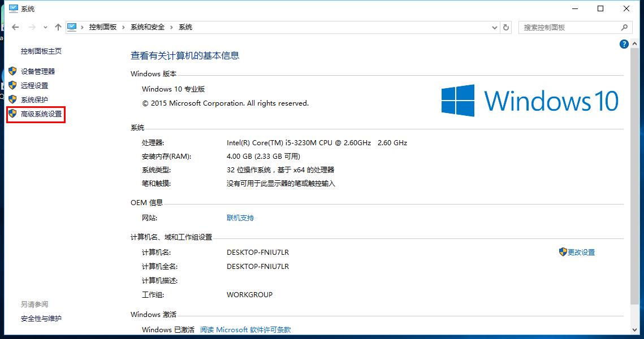The height and width of the screenshot is (339, 644).
Task: Click the text Windows 10 专业版
Action: pos(173,89)
